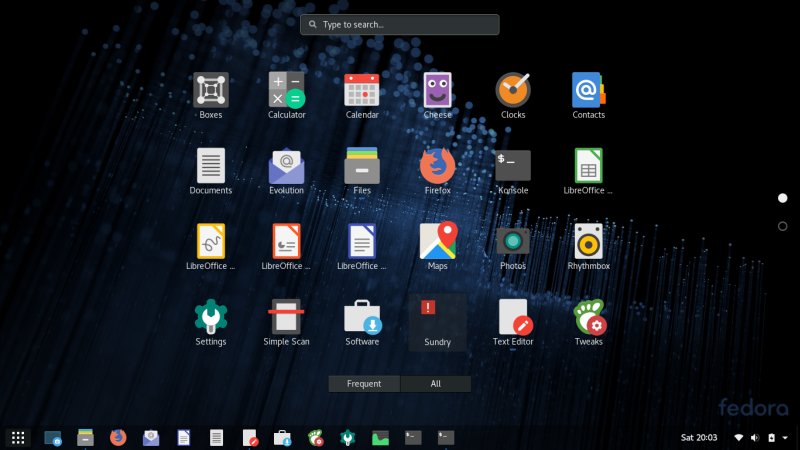Screen dimensions: 800x450
Task: Click the Wi-Fi status icon
Action: (x=738, y=438)
